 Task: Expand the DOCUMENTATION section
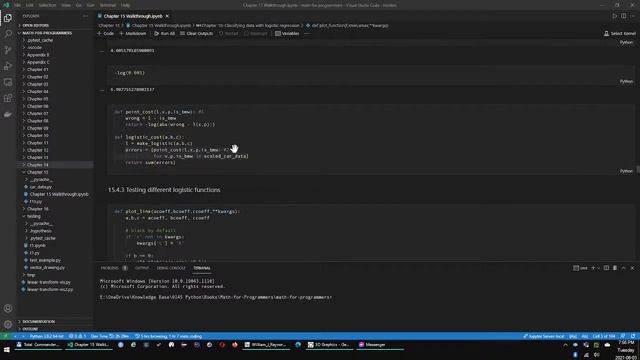(x=39, y=322)
